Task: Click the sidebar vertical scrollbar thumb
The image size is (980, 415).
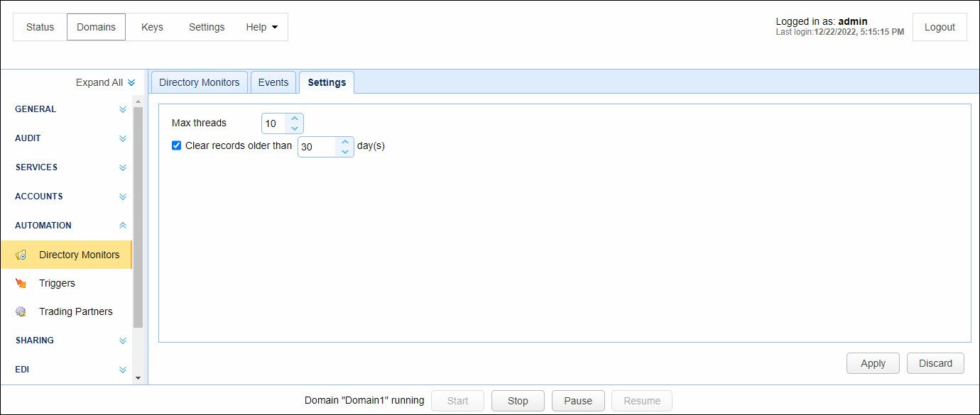Action: point(138,216)
